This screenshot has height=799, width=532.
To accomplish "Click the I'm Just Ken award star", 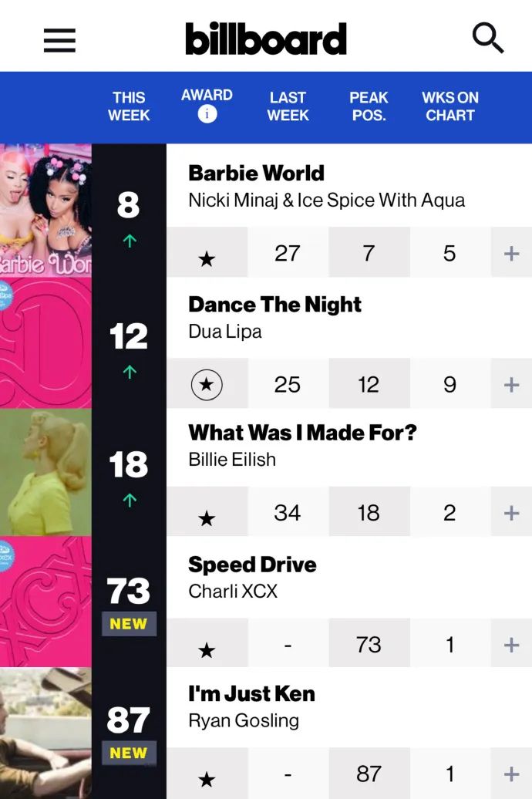I will 207,780.
